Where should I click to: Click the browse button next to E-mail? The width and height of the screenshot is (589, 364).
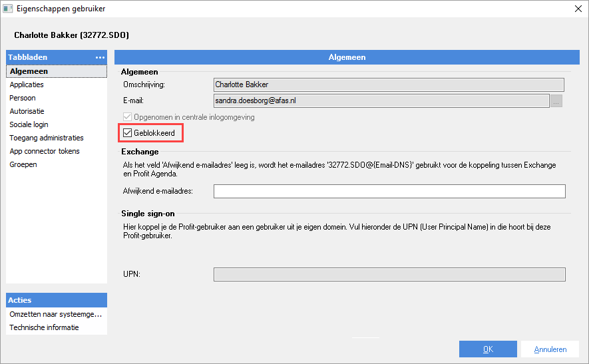(558, 100)
